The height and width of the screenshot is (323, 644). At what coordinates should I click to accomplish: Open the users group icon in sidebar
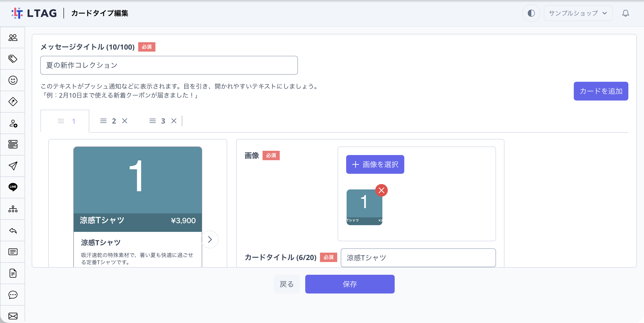click(x=13, y=38)
